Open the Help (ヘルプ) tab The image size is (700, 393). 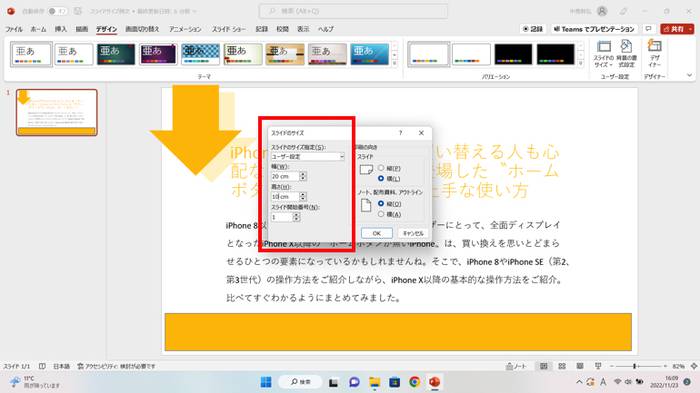tap(325, 29)
